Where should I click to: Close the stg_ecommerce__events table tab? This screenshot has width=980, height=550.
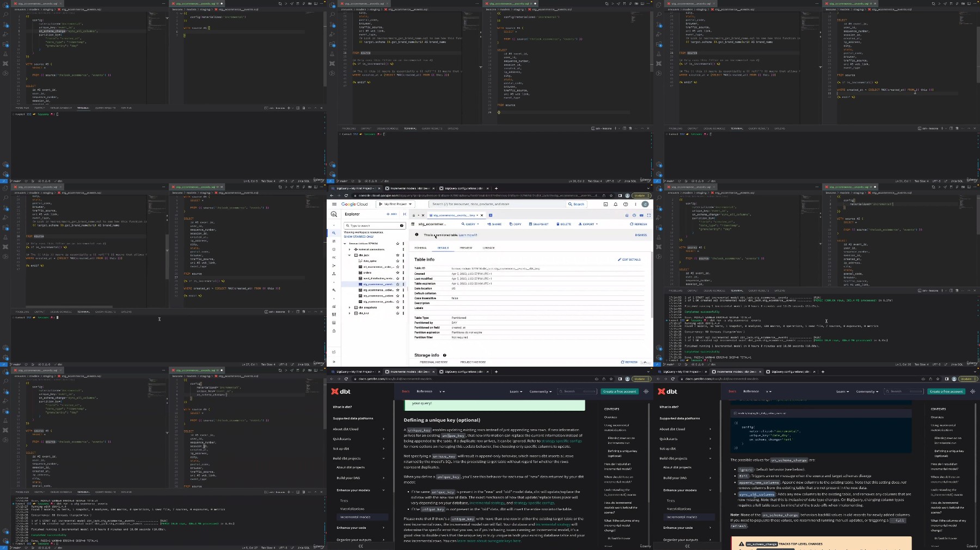[x=482, y=215]
